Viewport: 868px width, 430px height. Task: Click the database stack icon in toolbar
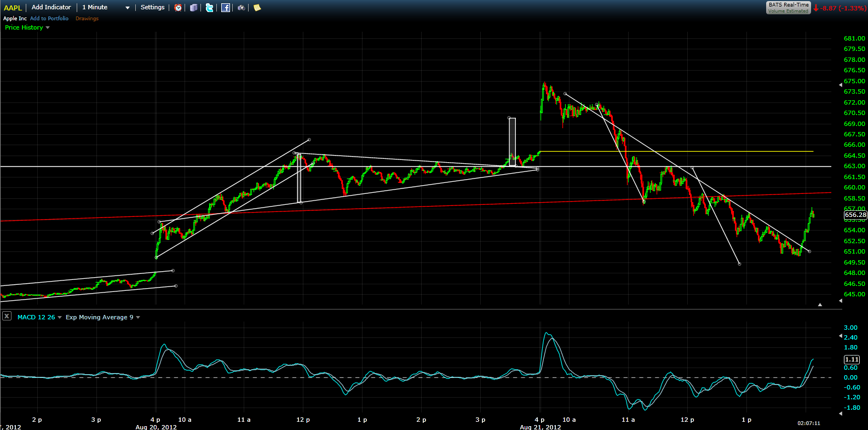[x=193, y=8]
